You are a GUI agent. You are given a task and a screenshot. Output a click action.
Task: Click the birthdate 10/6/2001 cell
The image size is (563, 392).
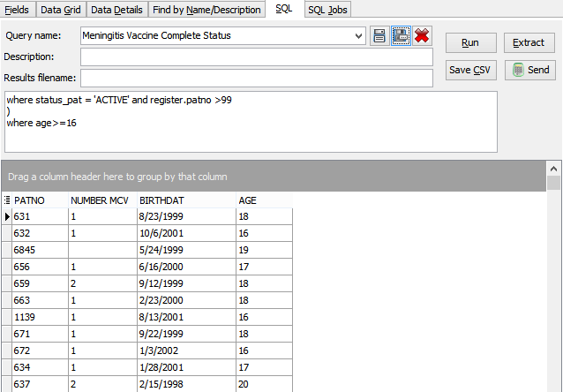[186, 234]
